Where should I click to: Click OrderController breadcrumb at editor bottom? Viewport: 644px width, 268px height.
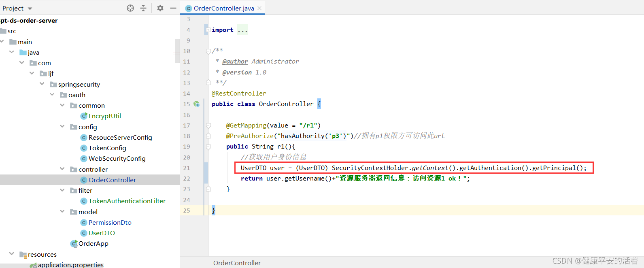[x=237, y=263]
